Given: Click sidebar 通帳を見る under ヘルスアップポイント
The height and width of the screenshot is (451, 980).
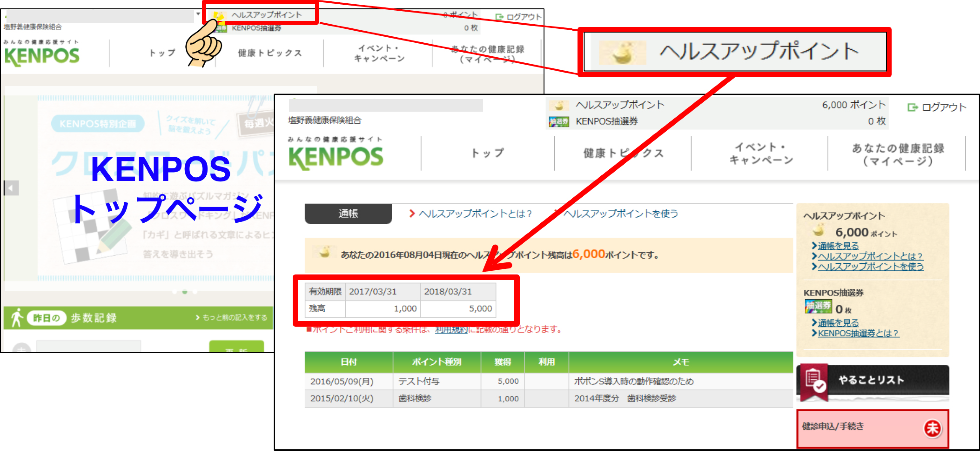Looking at the screenshot, I should click(x=838, y=246).
